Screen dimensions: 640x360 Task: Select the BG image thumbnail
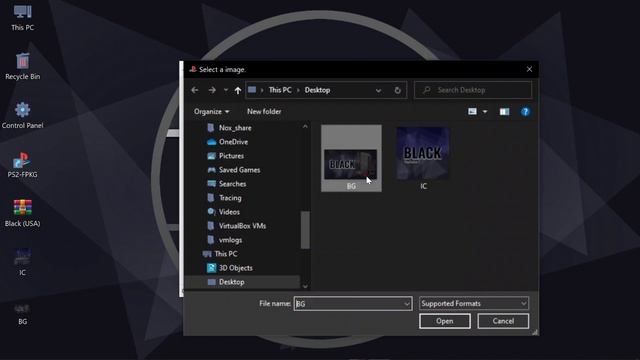tap(351, 158)
